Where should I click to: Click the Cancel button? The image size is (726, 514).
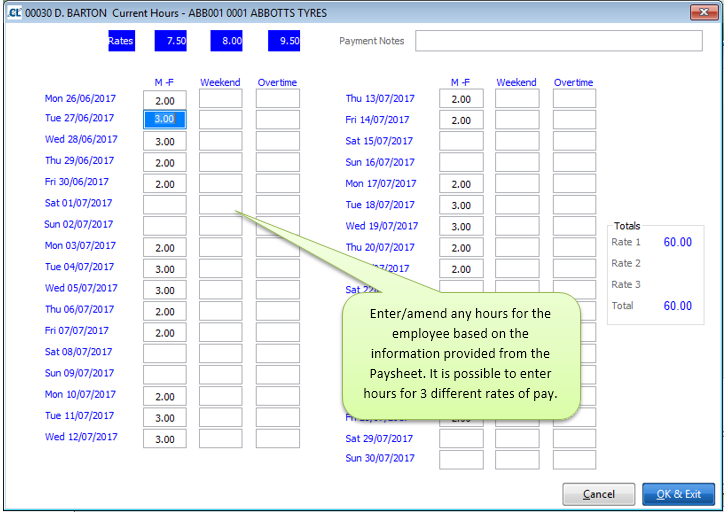(598, 494)
